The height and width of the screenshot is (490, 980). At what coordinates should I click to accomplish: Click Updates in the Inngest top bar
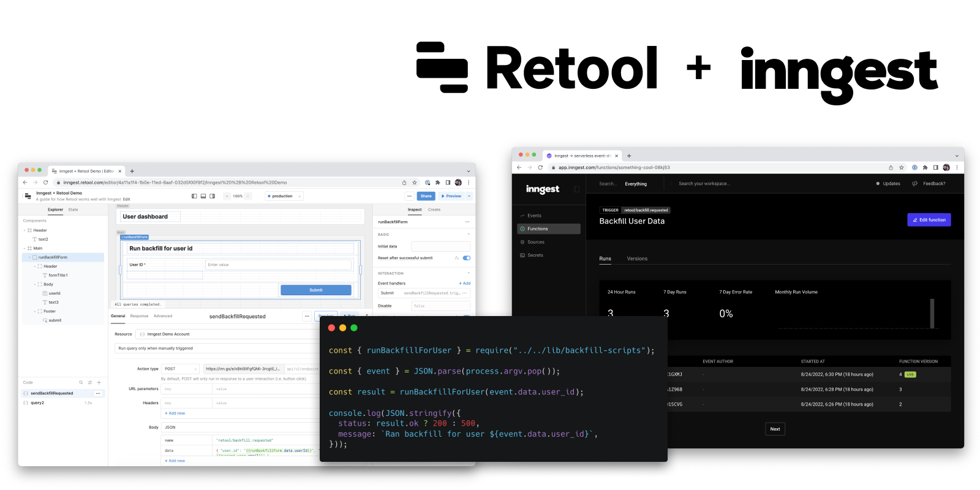click(888, 184)
